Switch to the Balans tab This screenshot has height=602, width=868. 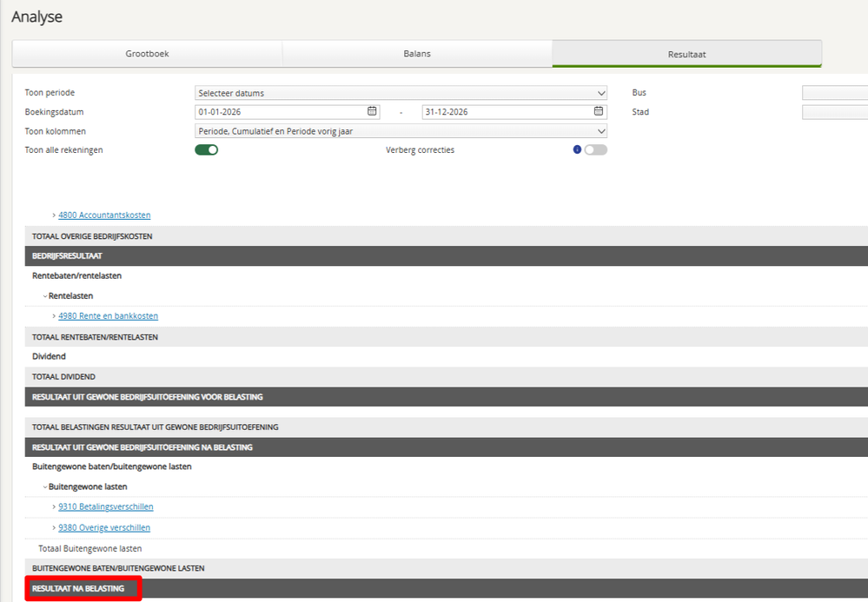coord(417,54)
